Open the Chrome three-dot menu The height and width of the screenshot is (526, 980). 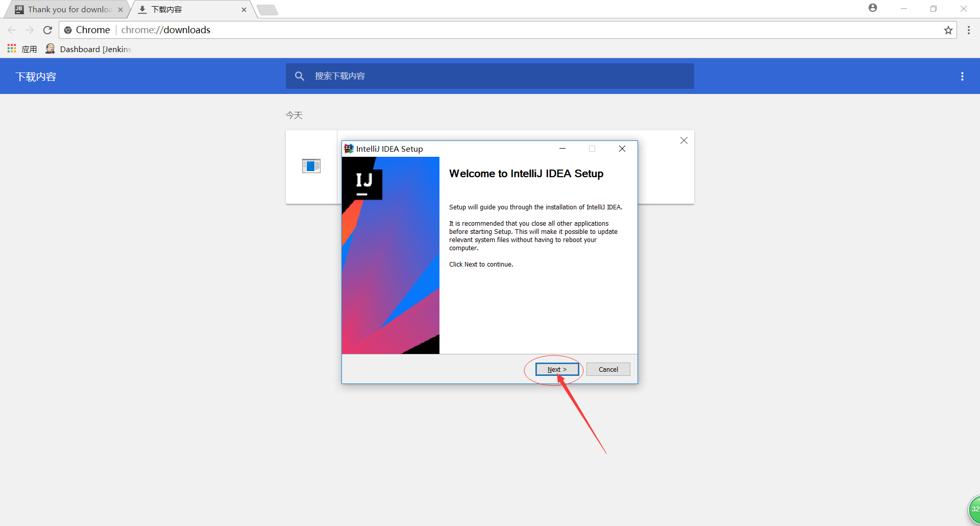(968, 30)
